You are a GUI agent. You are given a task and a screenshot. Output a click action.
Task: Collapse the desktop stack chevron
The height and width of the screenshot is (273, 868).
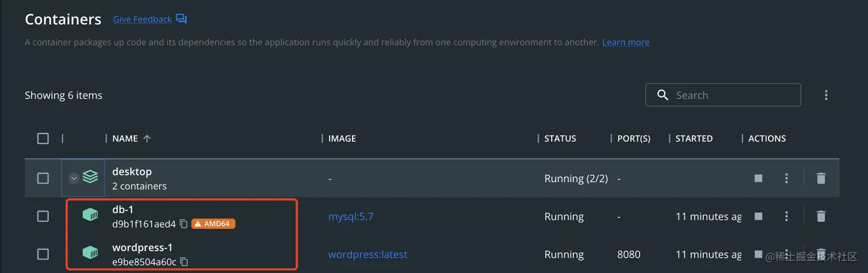[73, 178]
